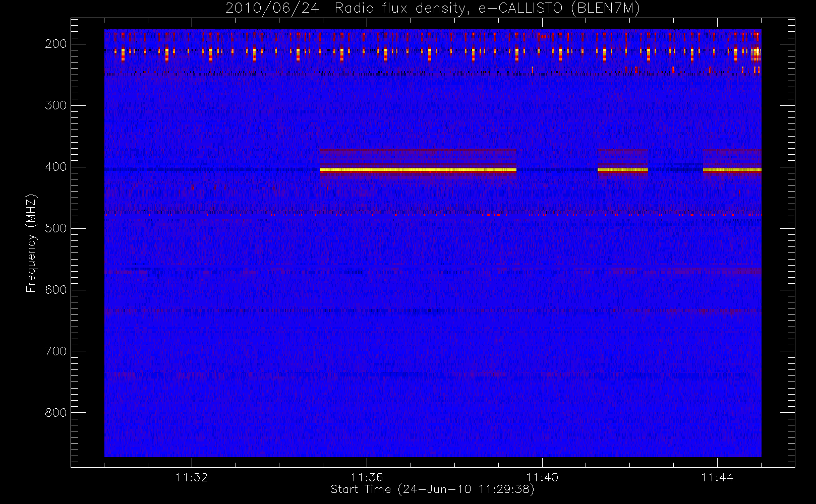The image size is (816, 504).
Task: Click the bright burst cluster near 200 MHz at 11:45
Action: (x=755, y=53)
